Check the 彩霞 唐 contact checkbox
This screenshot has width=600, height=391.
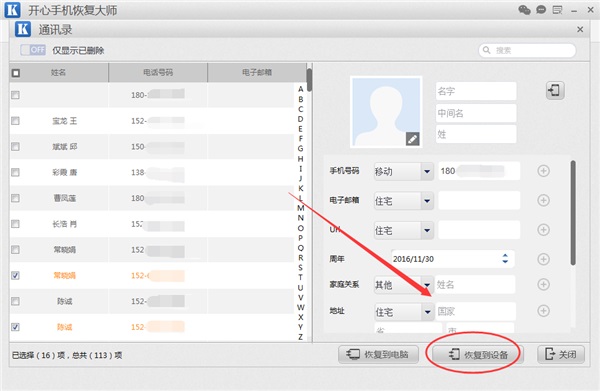[15, 172]
